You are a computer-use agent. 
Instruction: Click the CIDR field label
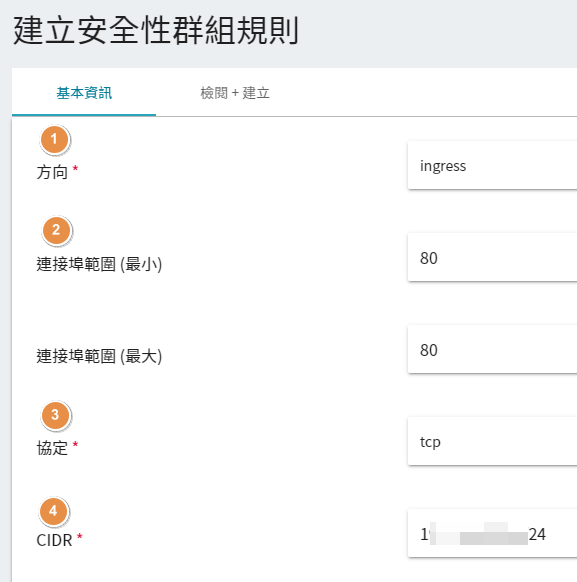[x=54, y=540]
